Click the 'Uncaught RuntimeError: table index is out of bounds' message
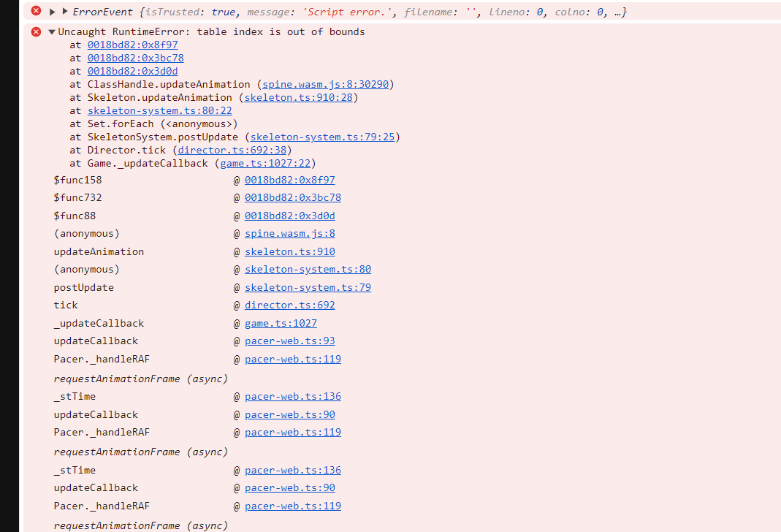The height and width of the screenshot is (532, 781). click(211, 32)
